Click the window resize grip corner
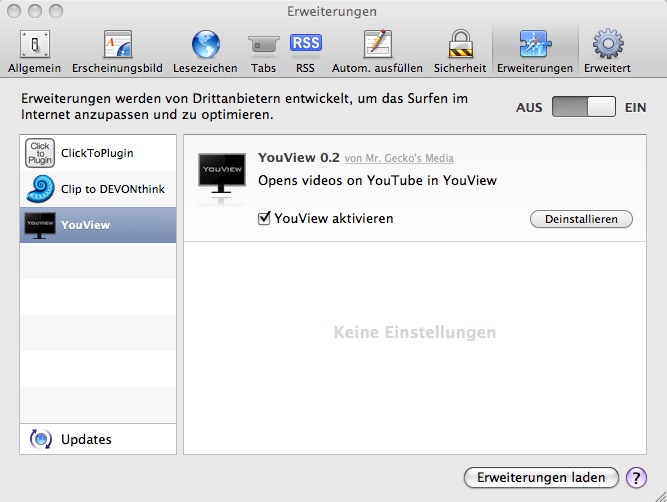This screenshot has height=502, width=667. pyautogui.click(x=661, y=496)
